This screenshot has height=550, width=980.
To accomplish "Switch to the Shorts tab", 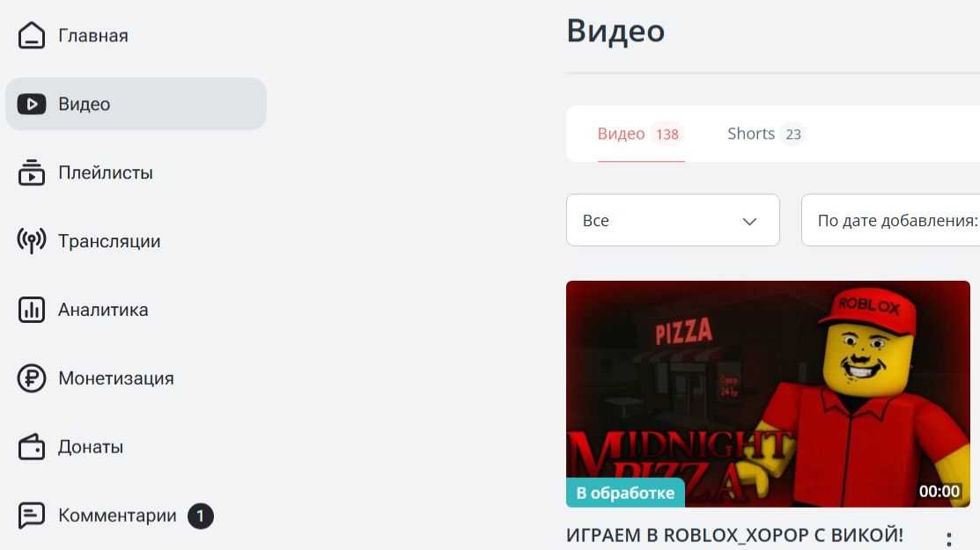I will (x=766, y=134).
